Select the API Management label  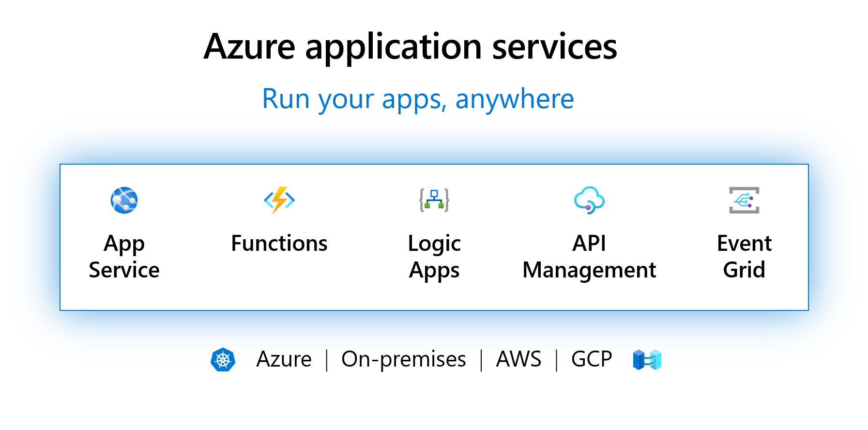pyautogui.click(x=589, y=257)
